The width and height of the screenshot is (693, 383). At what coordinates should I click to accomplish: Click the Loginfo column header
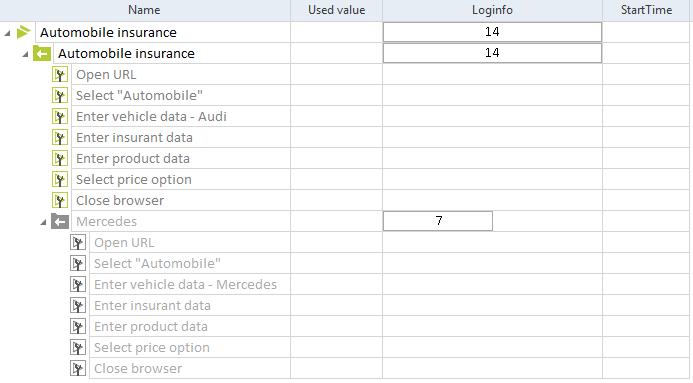492,10
